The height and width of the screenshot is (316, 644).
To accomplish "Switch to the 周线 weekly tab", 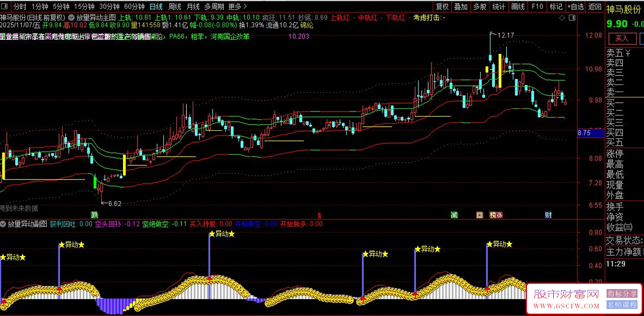I will point(174,6).
